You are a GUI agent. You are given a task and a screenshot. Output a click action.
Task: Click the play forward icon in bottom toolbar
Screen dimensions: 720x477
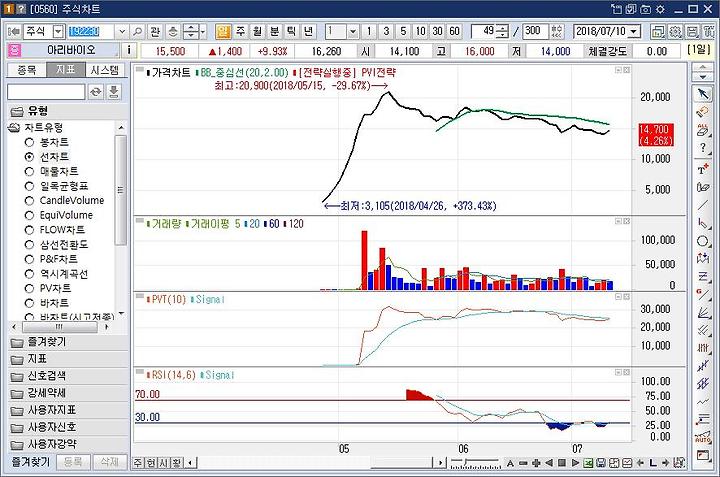pyautogui.click(x=574, y=463)
